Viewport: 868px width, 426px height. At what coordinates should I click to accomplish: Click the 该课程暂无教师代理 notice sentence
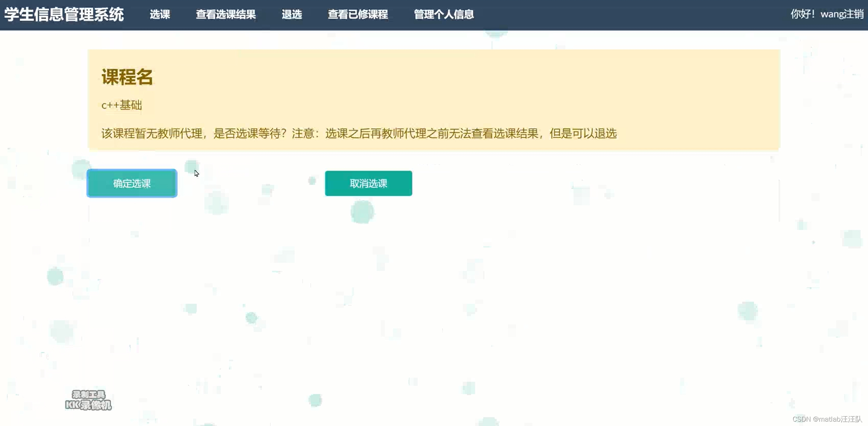tap(152, 133)
